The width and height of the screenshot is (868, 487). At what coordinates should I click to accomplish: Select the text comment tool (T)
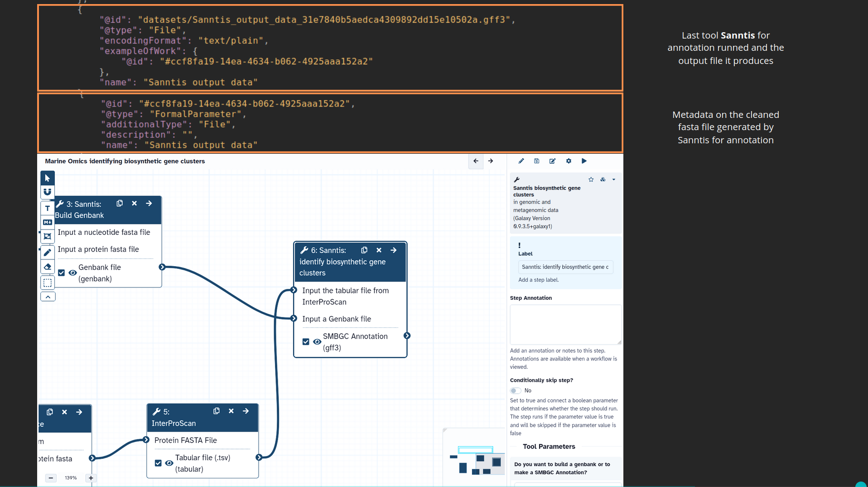point(48,208)
